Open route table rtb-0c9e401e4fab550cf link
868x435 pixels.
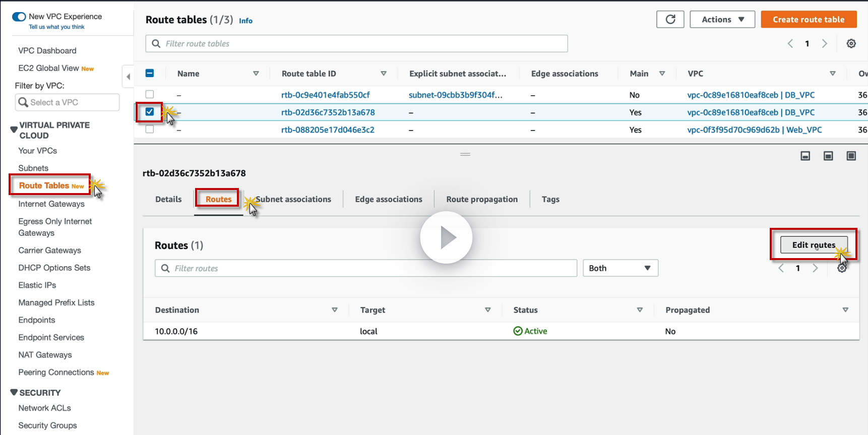pos(325,95)
